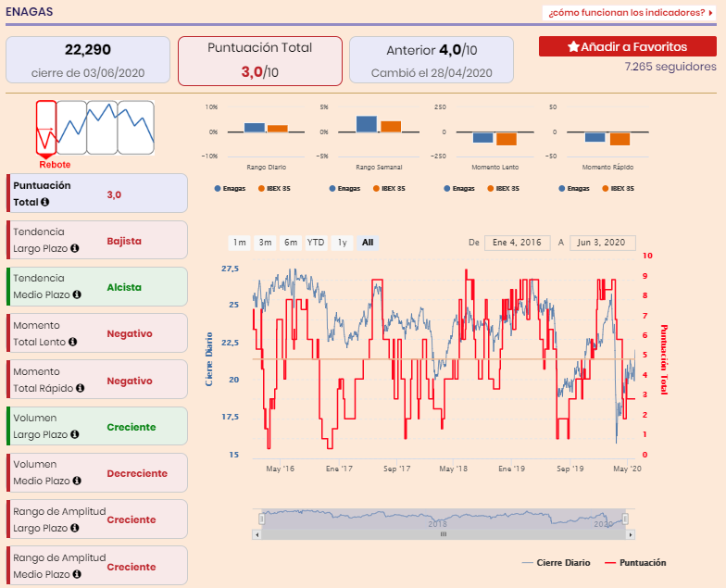Click navigator scrollbar center grip
726x588 pixels.
click(x=444, y=535)
